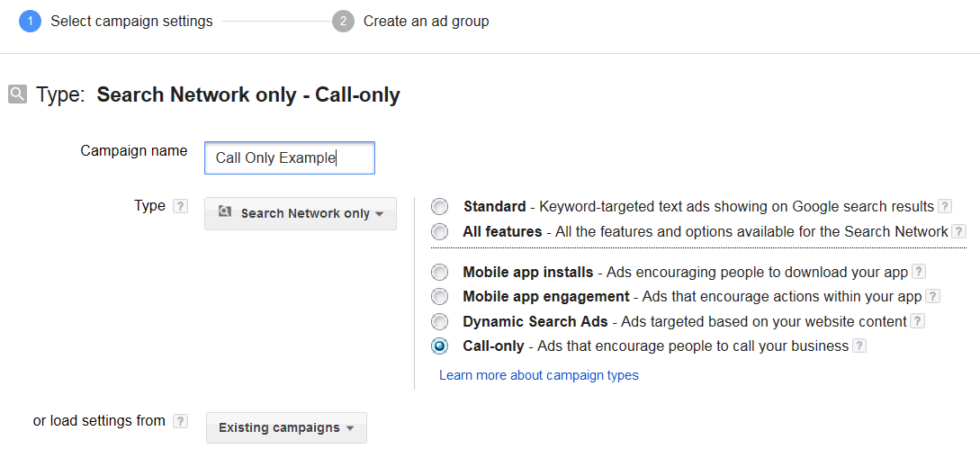Click help icon beside Mobile app installs
This screenshot has height=458, width=980.
pos(918,272)
